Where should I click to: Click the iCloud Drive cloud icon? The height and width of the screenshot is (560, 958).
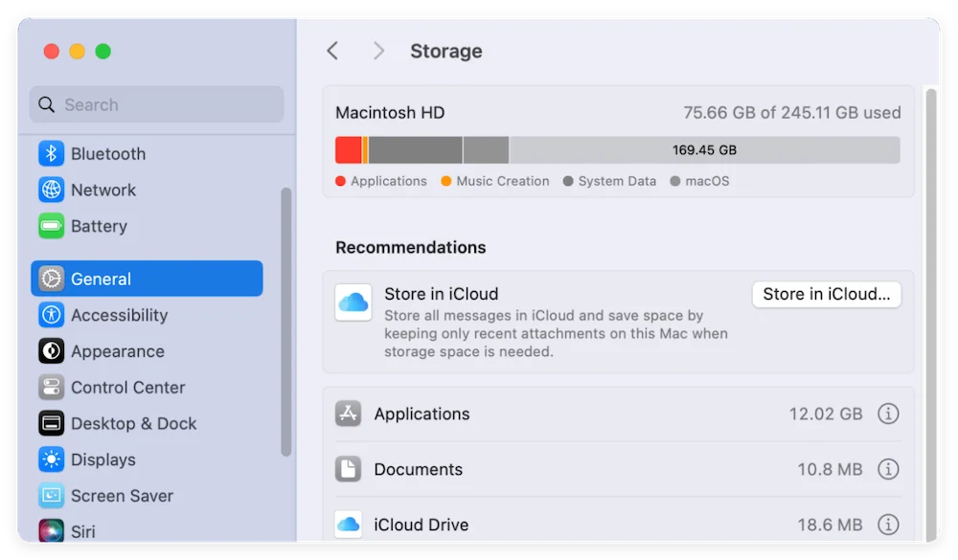[349, 524]
